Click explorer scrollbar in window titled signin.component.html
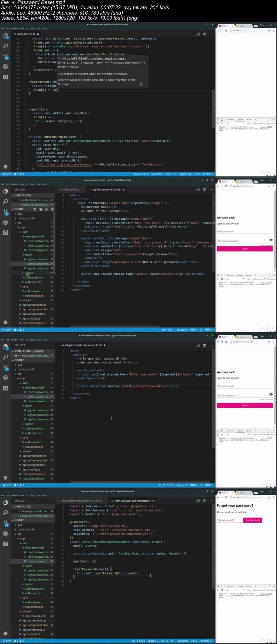Image resolution: width=277 pixels, height=644 pixels. (x=54, y=244)
